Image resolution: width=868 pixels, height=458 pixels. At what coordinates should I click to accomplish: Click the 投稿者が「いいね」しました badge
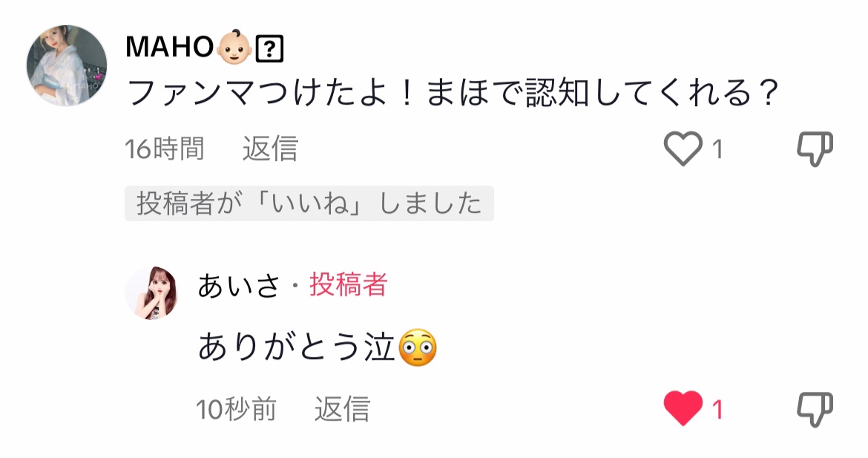309,203
